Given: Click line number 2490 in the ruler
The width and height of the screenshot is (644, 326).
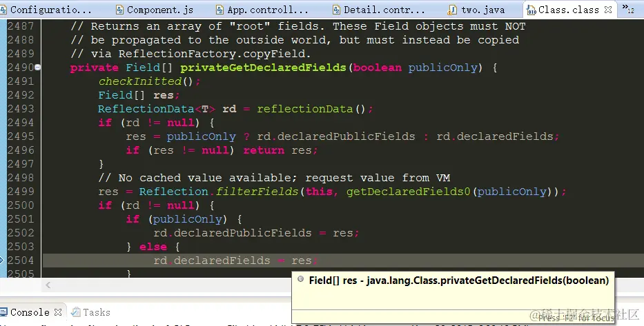Looking at the screenshot, I should pos(21,68).
